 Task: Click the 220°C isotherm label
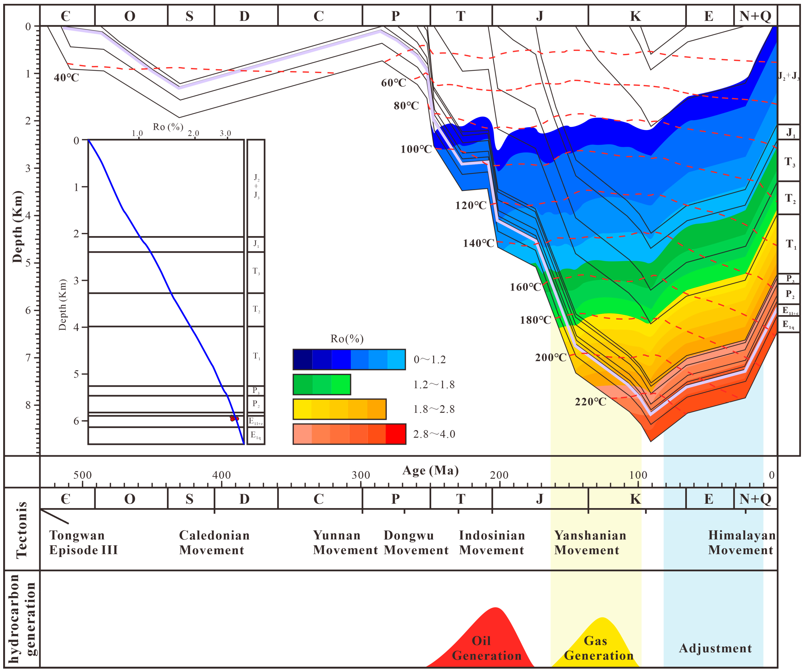tap(590, 402)
